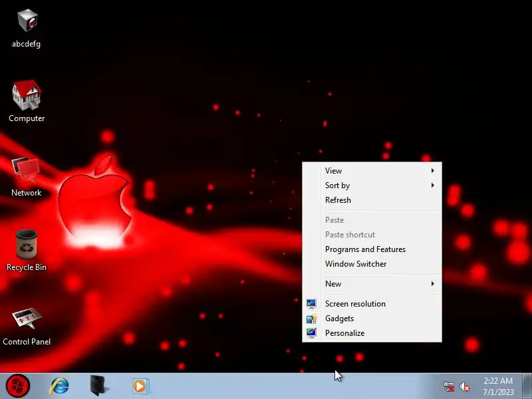Expand the View submenu arrow

pyautogui.click(x=433, y=171)
